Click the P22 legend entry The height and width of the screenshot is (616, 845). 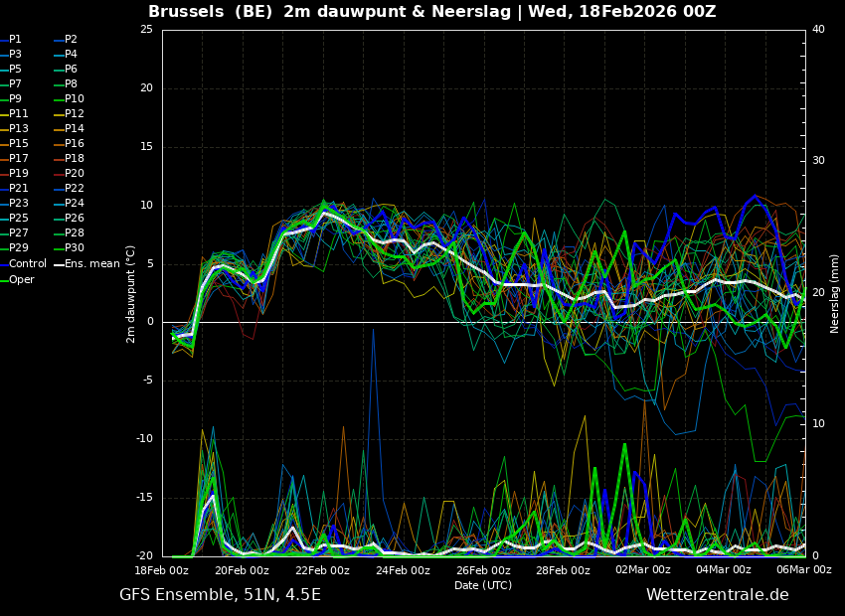coord(70,188)
